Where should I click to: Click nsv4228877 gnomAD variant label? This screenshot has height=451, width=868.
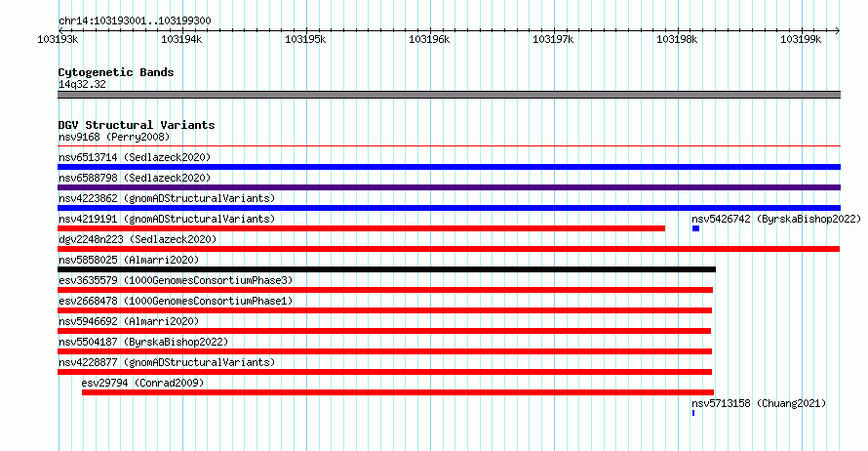tap(167, 362)
